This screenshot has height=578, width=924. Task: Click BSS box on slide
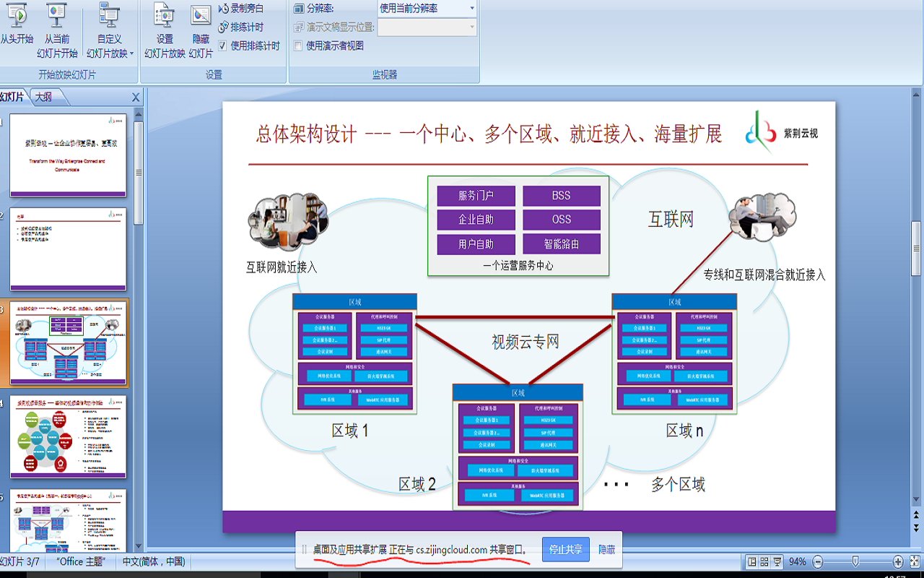(561, 196)
